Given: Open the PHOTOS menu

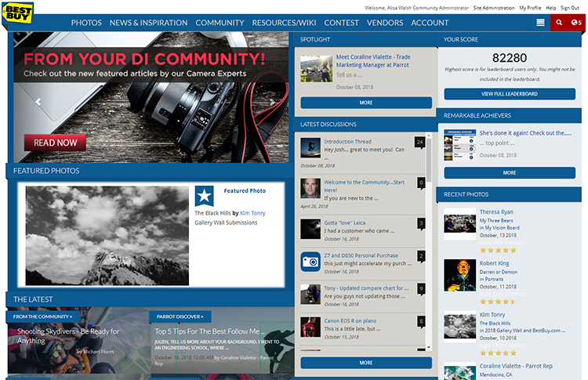Looking at the screenshot, I should coord(86,23).
